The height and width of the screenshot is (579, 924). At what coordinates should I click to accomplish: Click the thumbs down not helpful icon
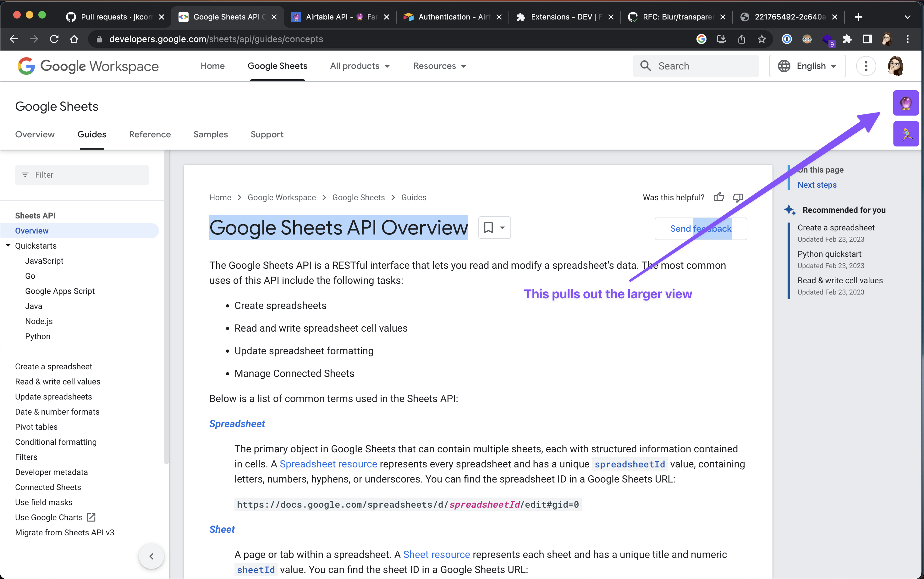tap(738, 197)
